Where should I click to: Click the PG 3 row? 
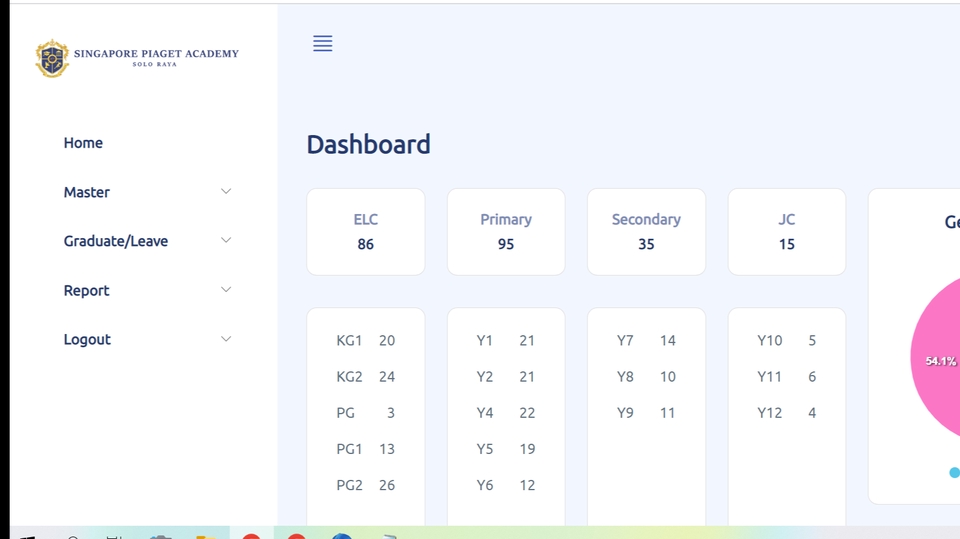[366, 413]
